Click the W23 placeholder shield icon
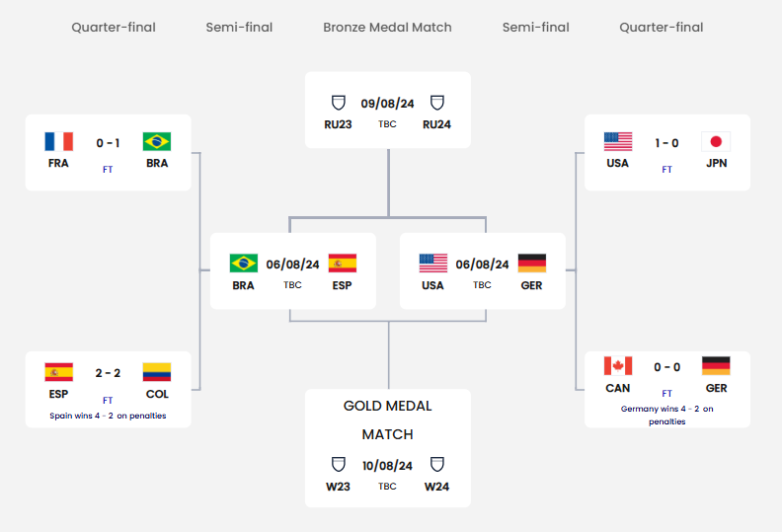782x532 pixels. tap(338, 464)
